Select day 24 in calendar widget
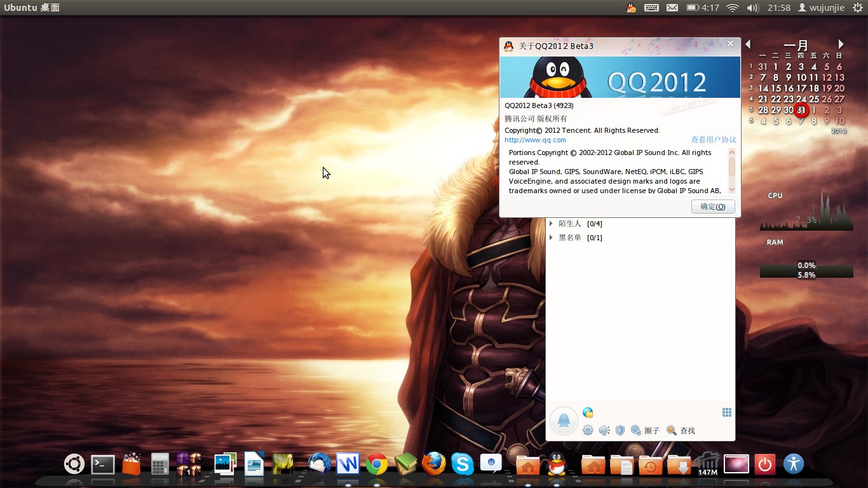 coord(801,99)
